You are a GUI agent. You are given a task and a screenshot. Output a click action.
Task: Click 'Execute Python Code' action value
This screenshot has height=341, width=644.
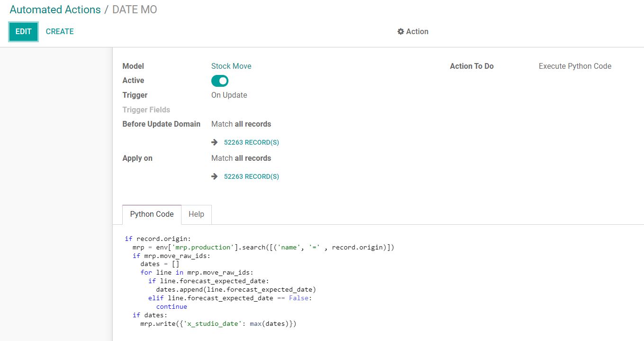coord(575,66)
